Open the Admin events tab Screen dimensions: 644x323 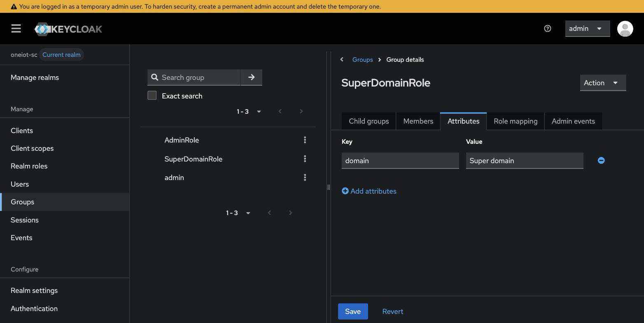click(573, 121)
